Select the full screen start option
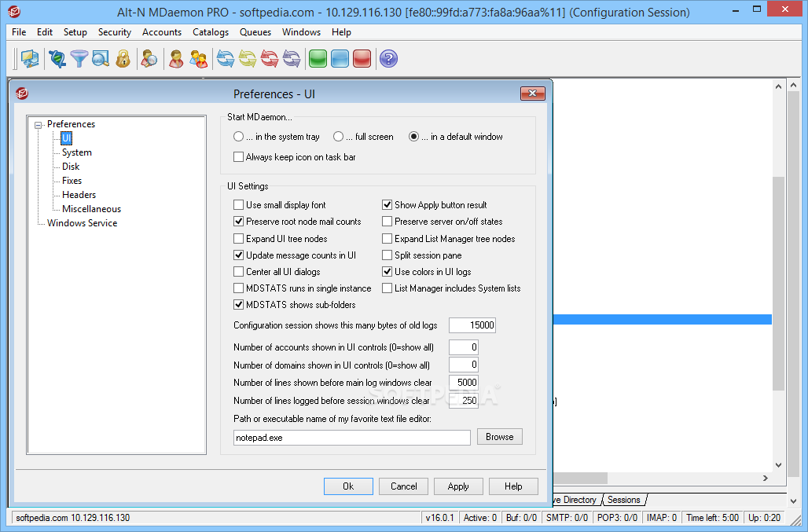 (x=338, y=137)
